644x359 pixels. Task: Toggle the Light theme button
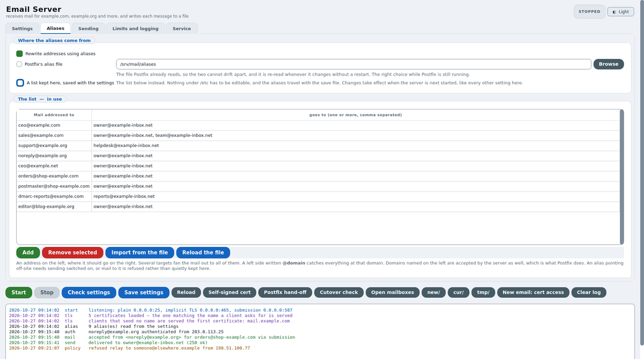tap(620, 12)
